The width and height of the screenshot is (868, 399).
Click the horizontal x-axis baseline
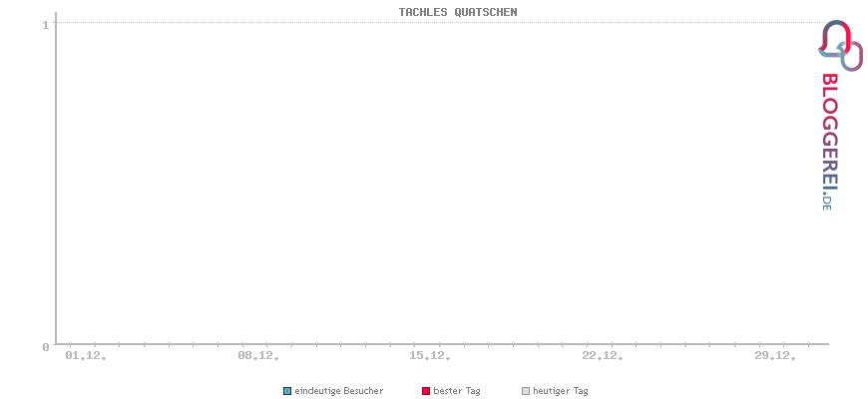click(x=439, y=343)
